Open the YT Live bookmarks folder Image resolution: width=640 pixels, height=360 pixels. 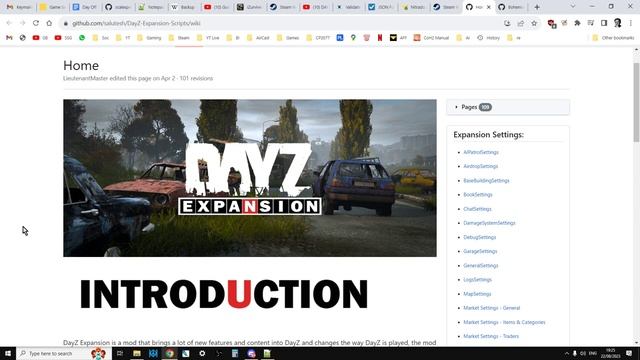208,38
